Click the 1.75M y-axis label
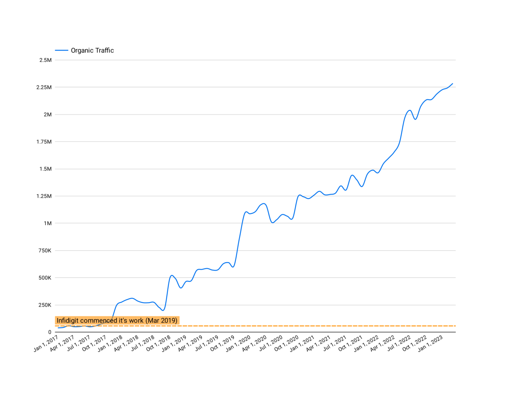The image size is (532, 399). click(x=44, y=142)
